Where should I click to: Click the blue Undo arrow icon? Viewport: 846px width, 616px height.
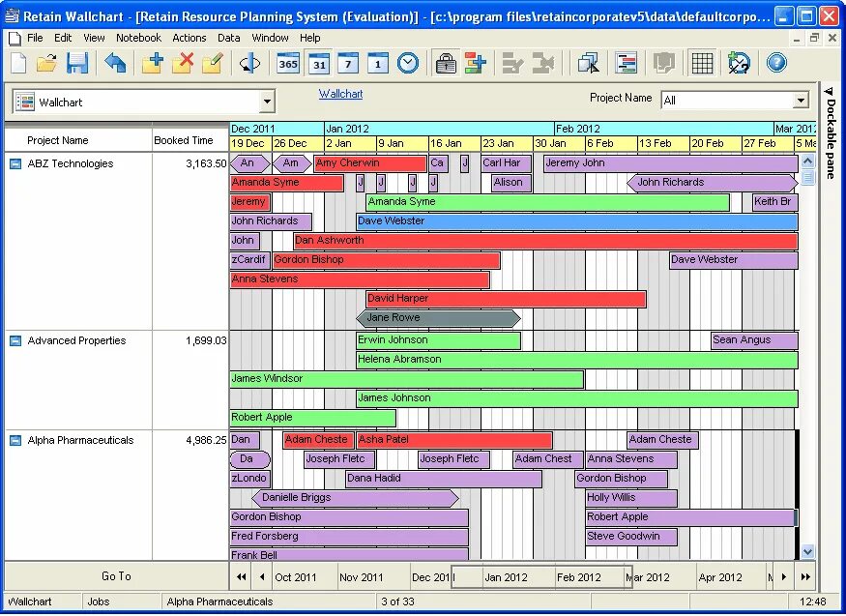coord(115,64)
